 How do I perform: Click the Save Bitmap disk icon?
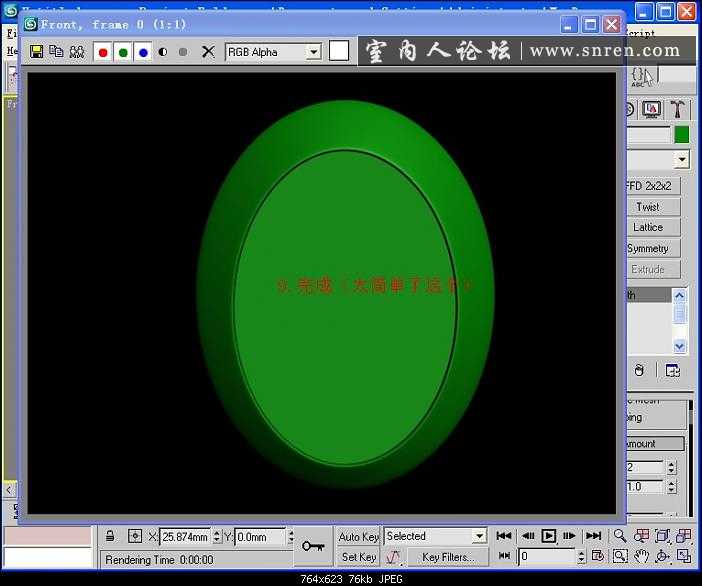[37, 52]
